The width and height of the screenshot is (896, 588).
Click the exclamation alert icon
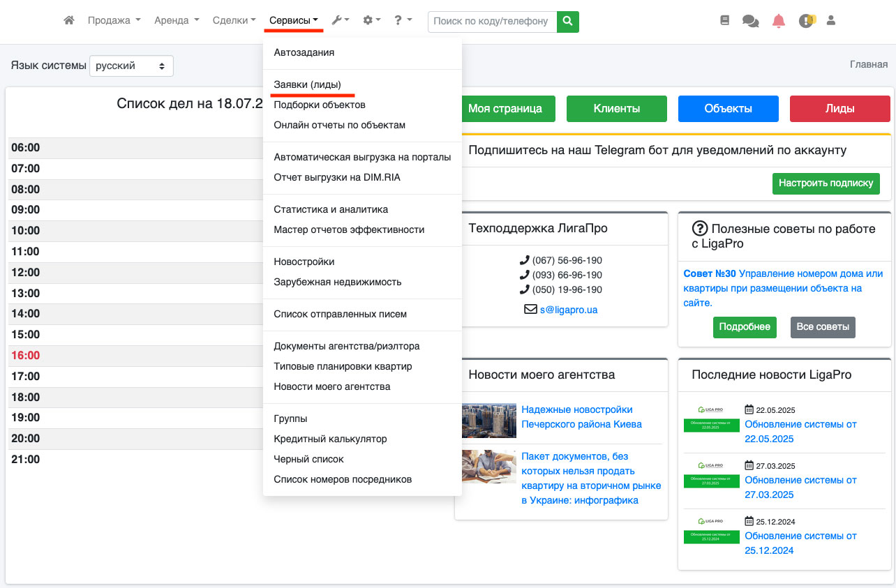(x=806, y=21)
